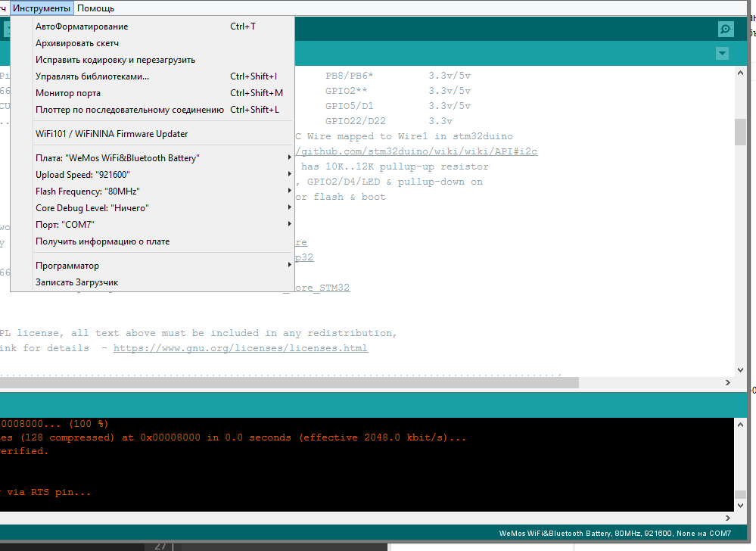Image resolution: width=756 pixels, height=551 pixels.
Task: Expand the Программатор submenu
Action: (152, 266)
